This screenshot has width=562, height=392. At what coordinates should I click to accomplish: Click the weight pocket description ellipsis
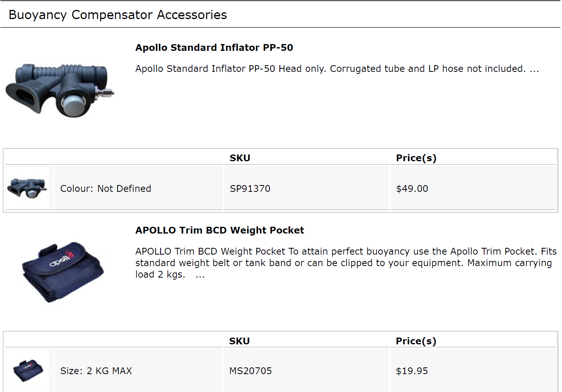200,275
